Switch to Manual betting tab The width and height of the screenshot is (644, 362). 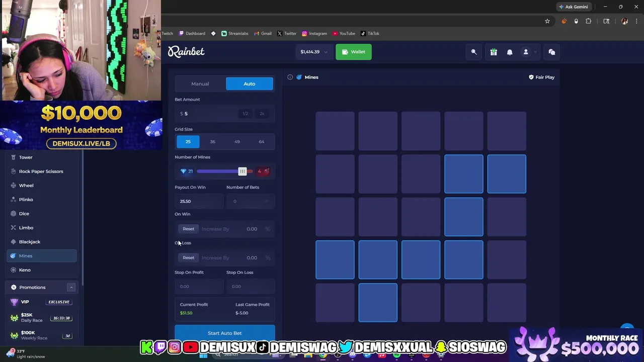(x=200, y=83)
